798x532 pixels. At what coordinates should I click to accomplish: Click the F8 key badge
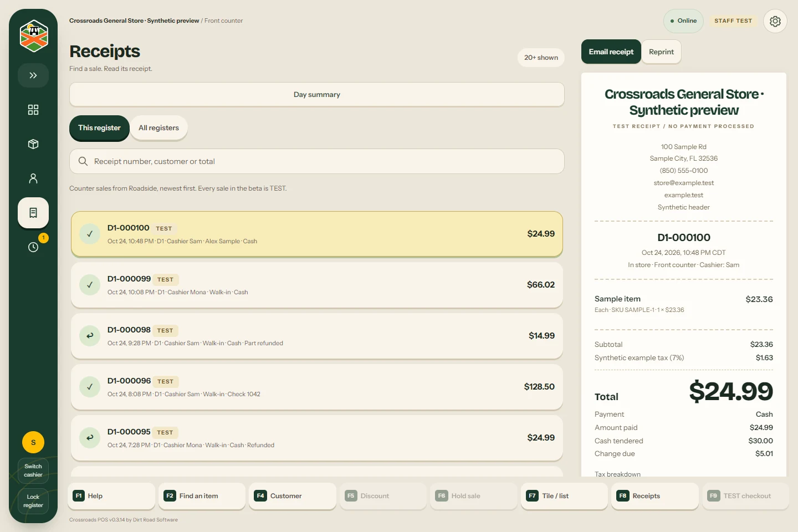point(623,496)
